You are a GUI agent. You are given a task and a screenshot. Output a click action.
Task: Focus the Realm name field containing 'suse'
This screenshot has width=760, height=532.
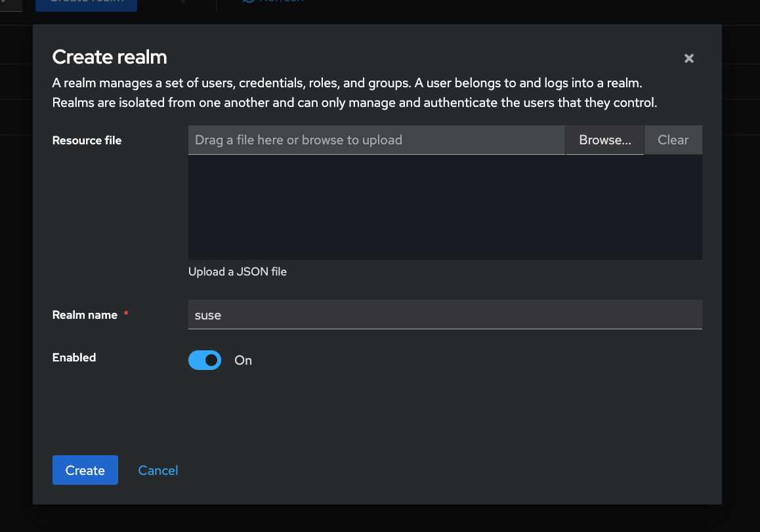445,315
